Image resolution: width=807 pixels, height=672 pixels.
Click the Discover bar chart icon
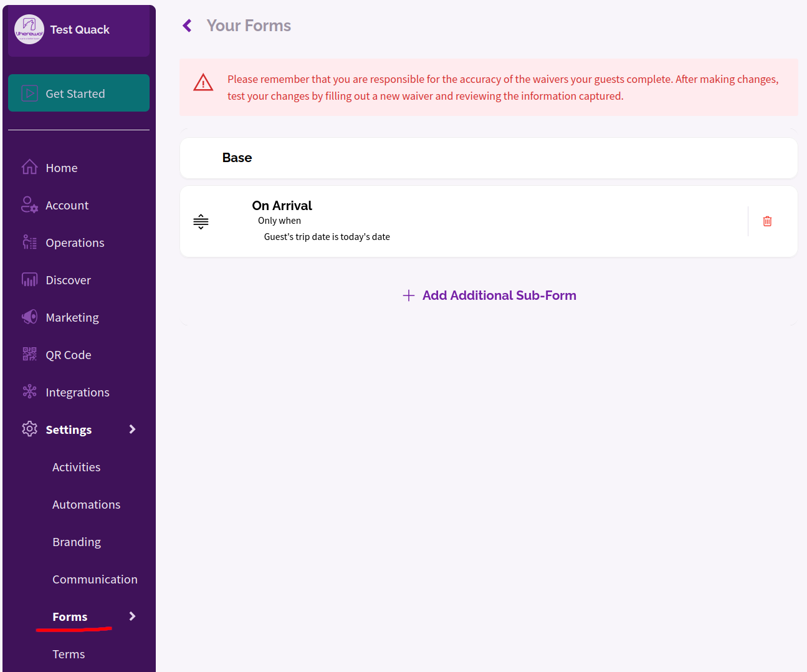click(x=29, y=279)
